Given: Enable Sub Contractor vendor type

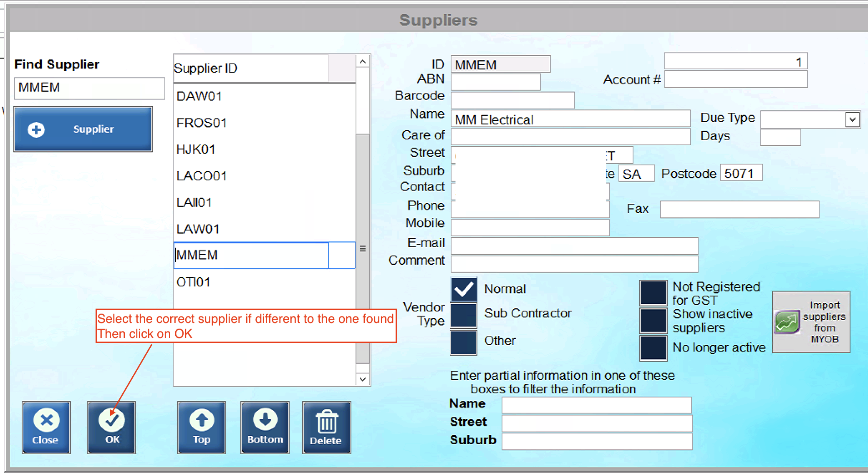Looking at the screenshot, I should pos(464,315).
